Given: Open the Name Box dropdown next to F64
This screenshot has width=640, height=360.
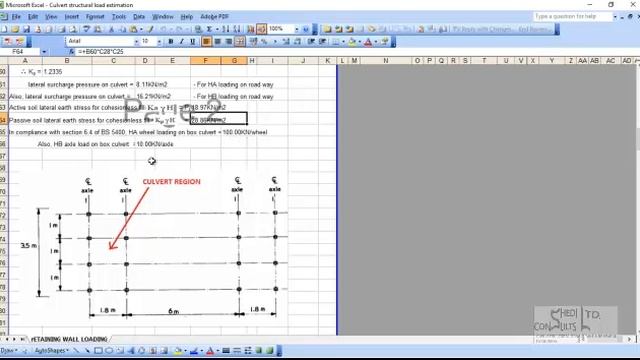Looking at the screenshot, I should click(44, 52).
